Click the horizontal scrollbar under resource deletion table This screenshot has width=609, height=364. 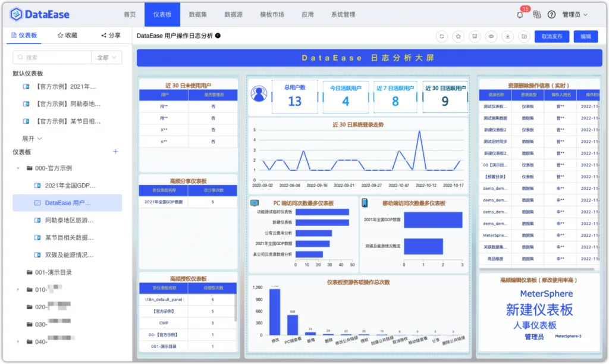click(x=537, y=269)
